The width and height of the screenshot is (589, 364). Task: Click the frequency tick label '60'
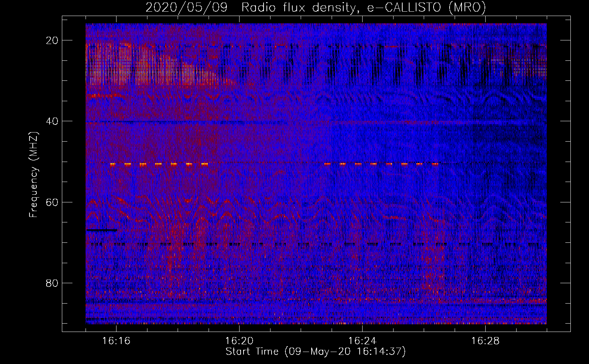(52, 202)
